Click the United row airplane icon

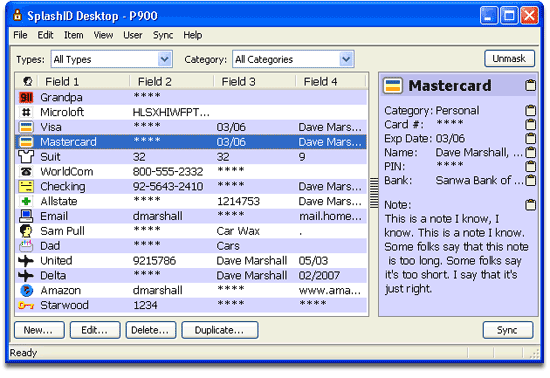[26, 261]
